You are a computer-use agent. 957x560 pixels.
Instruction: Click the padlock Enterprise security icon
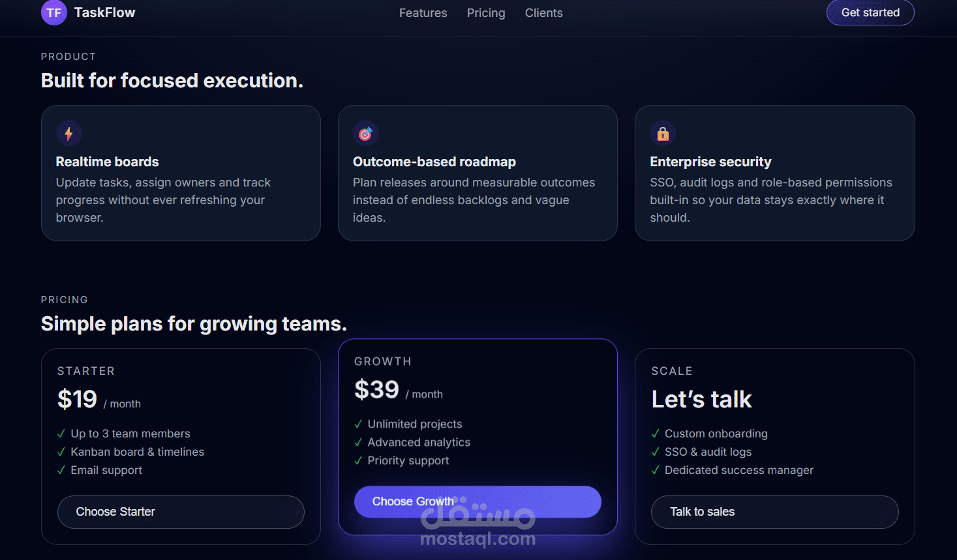(663, 133)
